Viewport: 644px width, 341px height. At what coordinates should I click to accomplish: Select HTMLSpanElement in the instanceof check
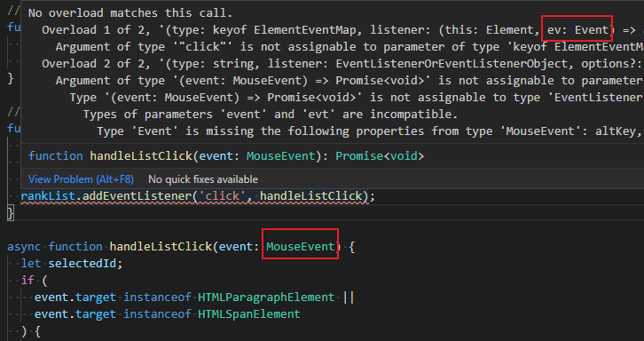249,313
